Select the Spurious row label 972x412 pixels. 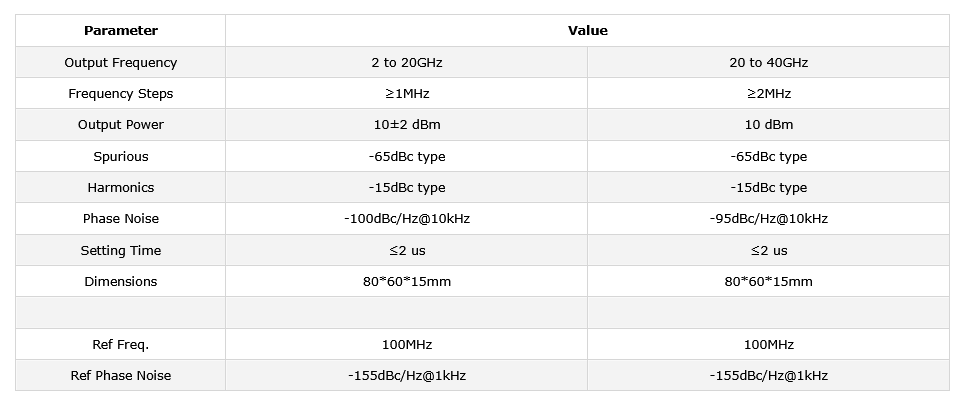coord(120,157)
